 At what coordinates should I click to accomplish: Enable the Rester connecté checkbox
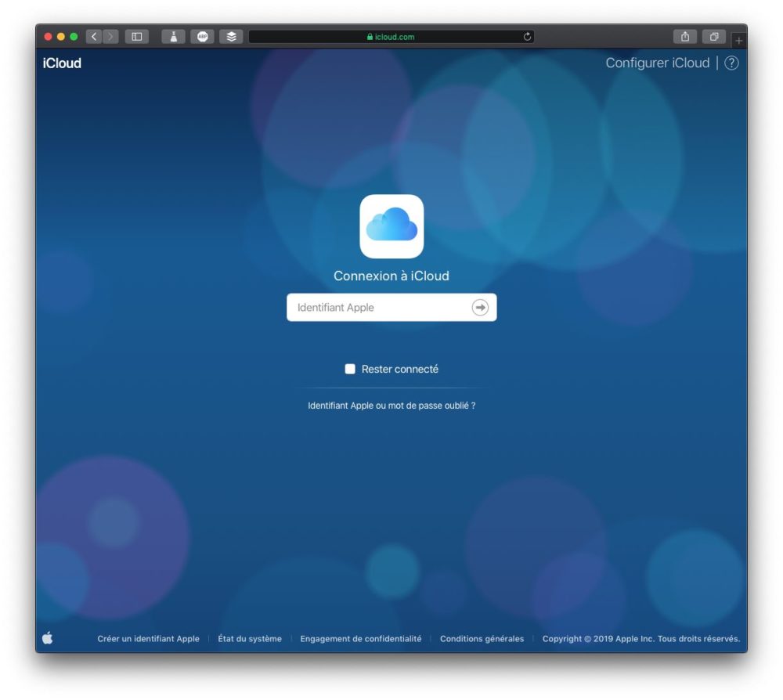(x=350, y=368)
